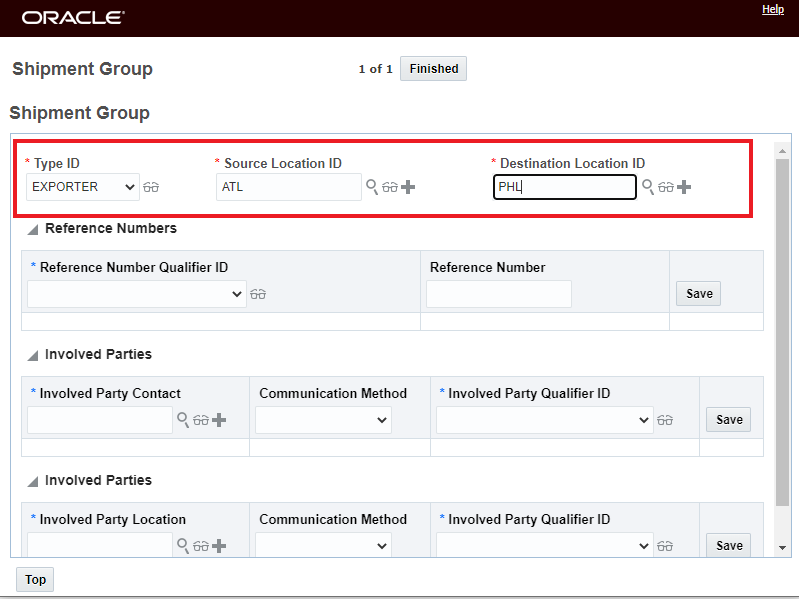Click plus icon to add new Destination Location
Viewport: 799px width, 599px height.
[x=684, y=187]
